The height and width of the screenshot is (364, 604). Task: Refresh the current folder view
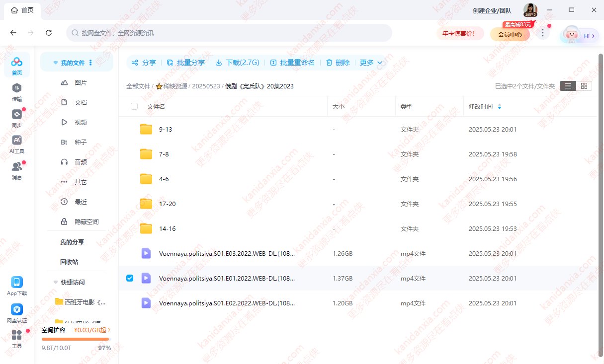49,33
